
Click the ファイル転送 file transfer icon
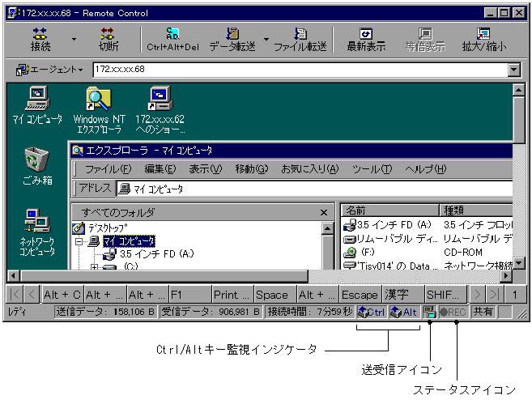pyautogui.click(x=300, y=40)
